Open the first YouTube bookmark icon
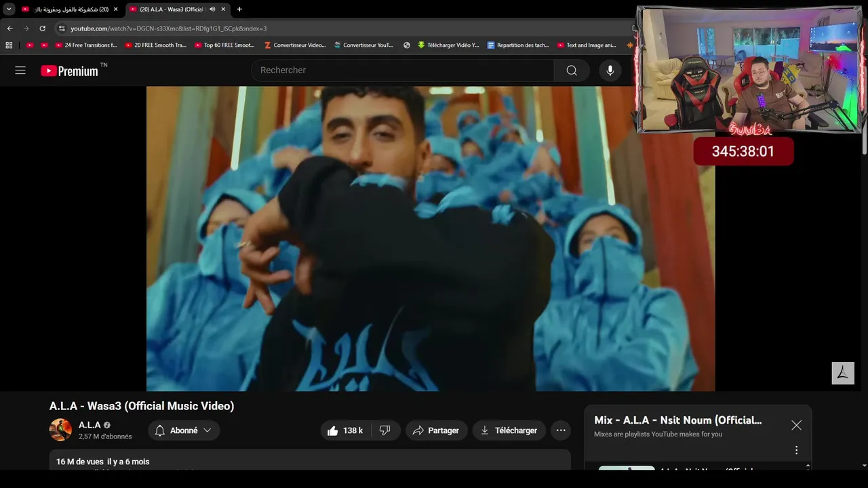Viewport: 868px width, 488px height. [x=30, y=45]
